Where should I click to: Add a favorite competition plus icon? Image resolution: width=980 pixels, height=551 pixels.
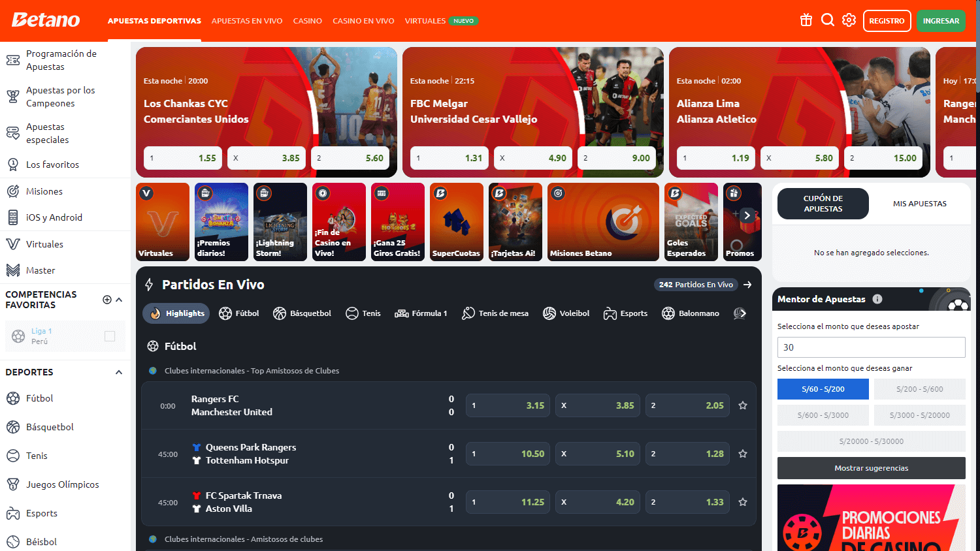107,300
